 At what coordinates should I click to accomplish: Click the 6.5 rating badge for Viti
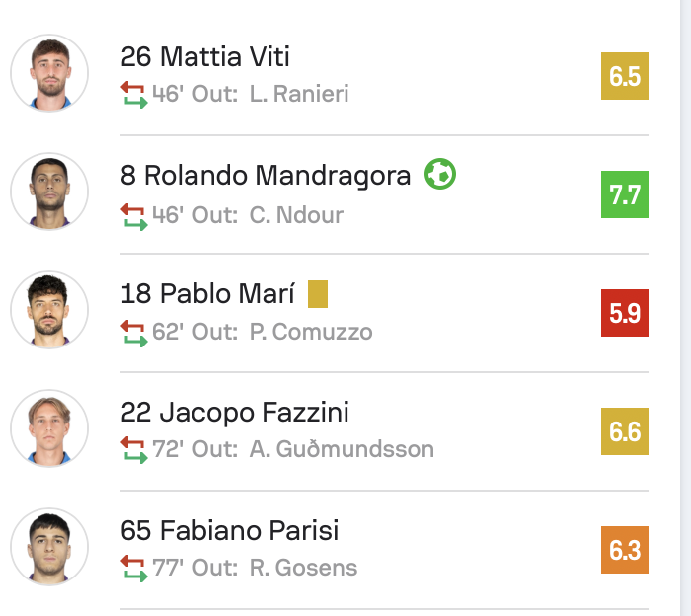pos(625,76)
